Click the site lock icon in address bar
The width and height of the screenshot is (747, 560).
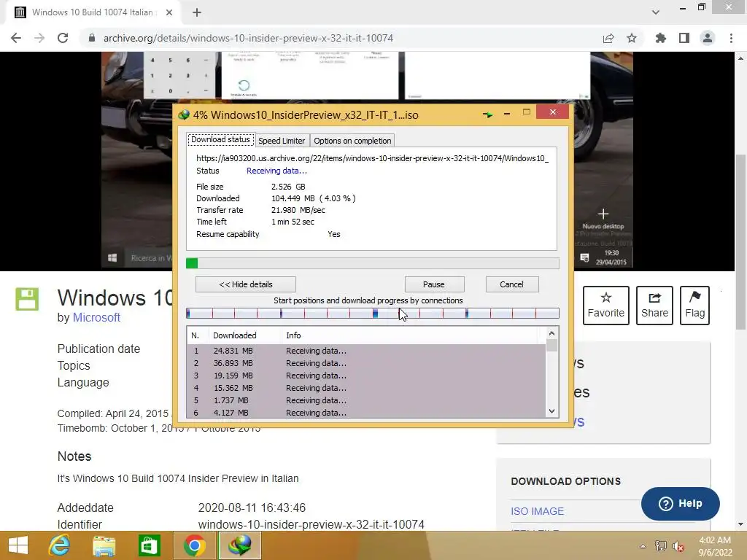pyautogui.click(x=92, y=38)
